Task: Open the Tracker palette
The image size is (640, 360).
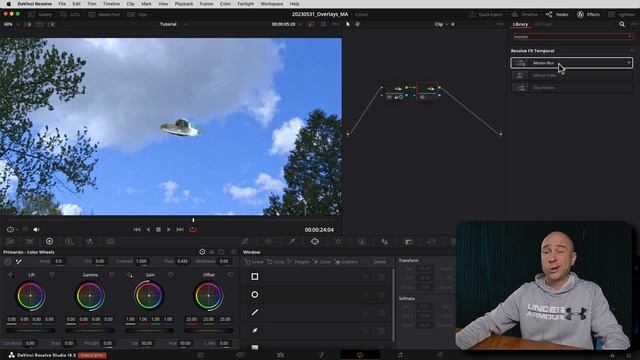Action: click(338, 242)
